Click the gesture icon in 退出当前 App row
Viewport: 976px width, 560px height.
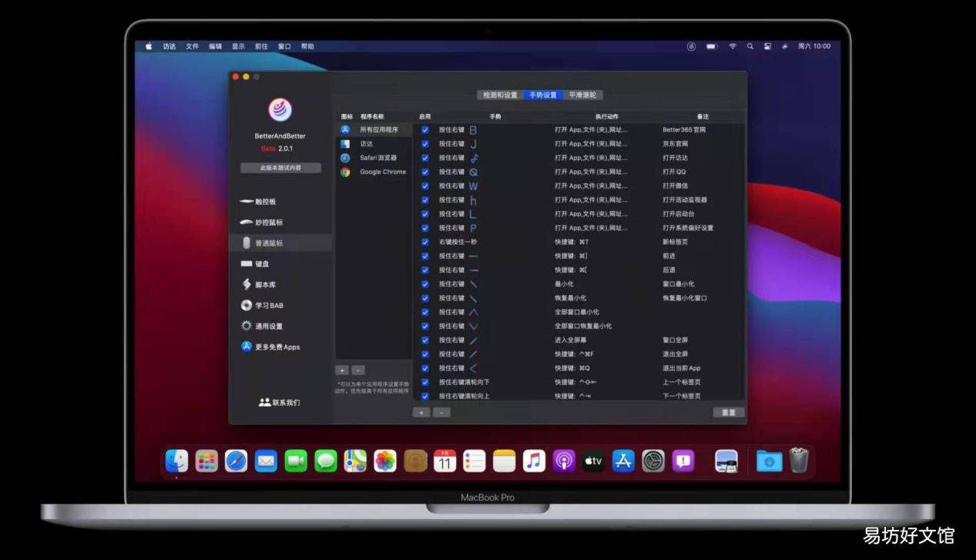click(473, 368)
